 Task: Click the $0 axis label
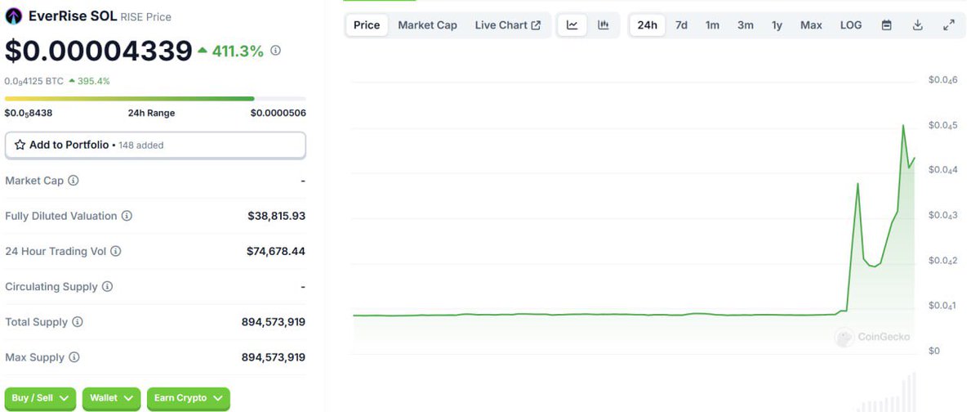point(934,351)
